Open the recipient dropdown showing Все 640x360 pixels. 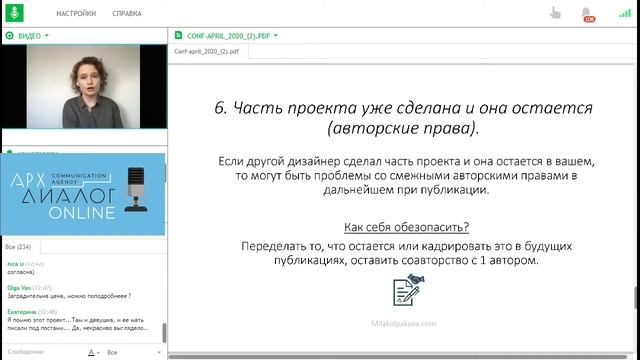(x=133, y=352)
